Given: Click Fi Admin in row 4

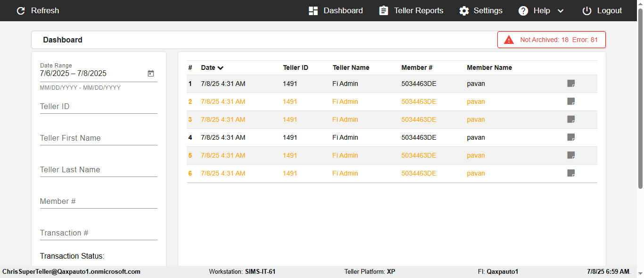Looking at the screenshot, I should [345, 137].
